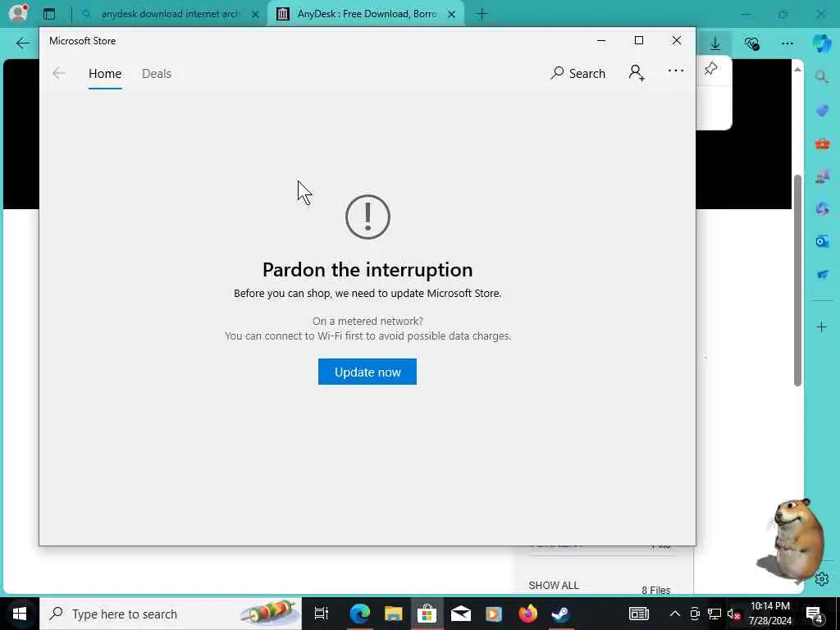
Task: Open the Edge tab actions menu icon
Action: [x=49, y=14]
